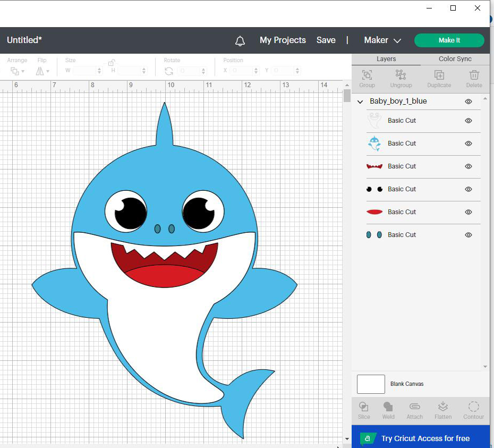Select the blue shark body layer thumbnail
The width and height of the screenshot is (494, 448).
click(374, 143)
